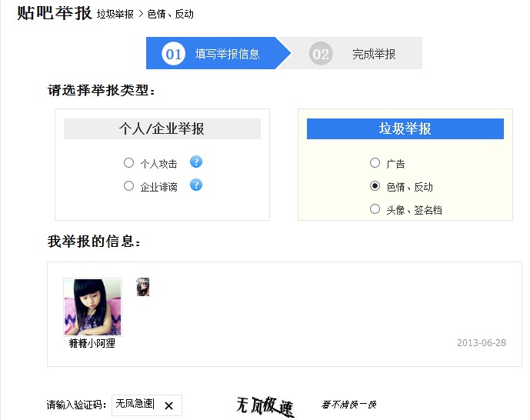Click the date 2013-06-28

click(x=482, y=343)
